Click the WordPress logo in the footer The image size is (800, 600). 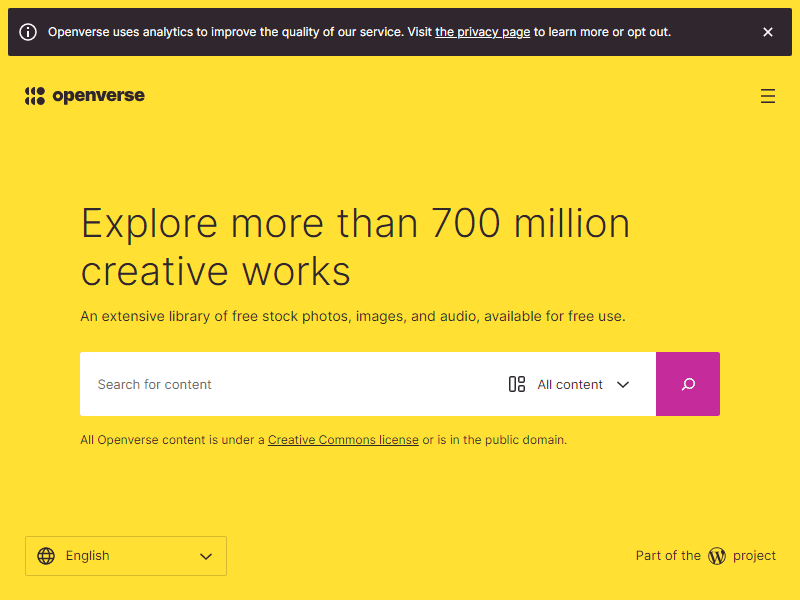(x=717, y=555)
